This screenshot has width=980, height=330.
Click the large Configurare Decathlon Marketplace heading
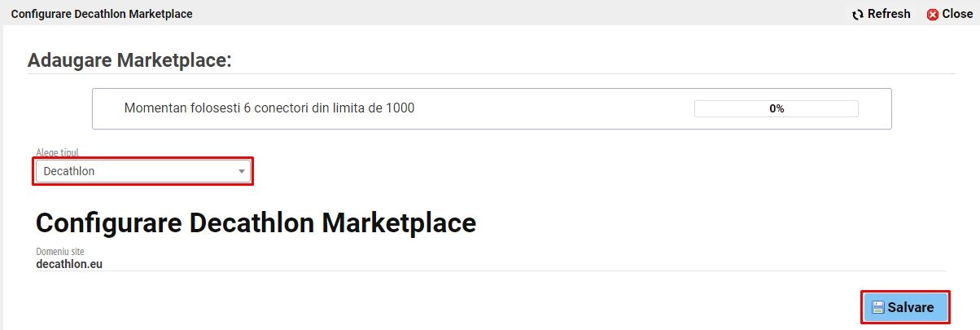coord(256,223)
